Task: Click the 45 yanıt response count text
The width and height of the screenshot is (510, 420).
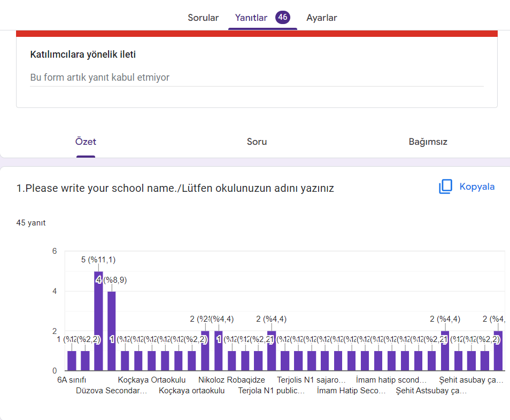Action: [31, 223]
